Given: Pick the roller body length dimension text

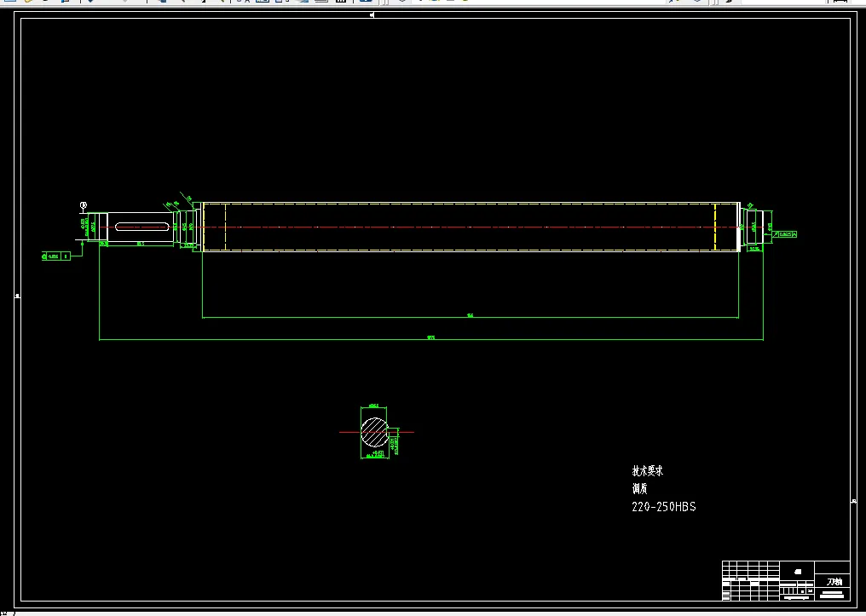Looking at the screenshot, I should [x=470, y=315].
